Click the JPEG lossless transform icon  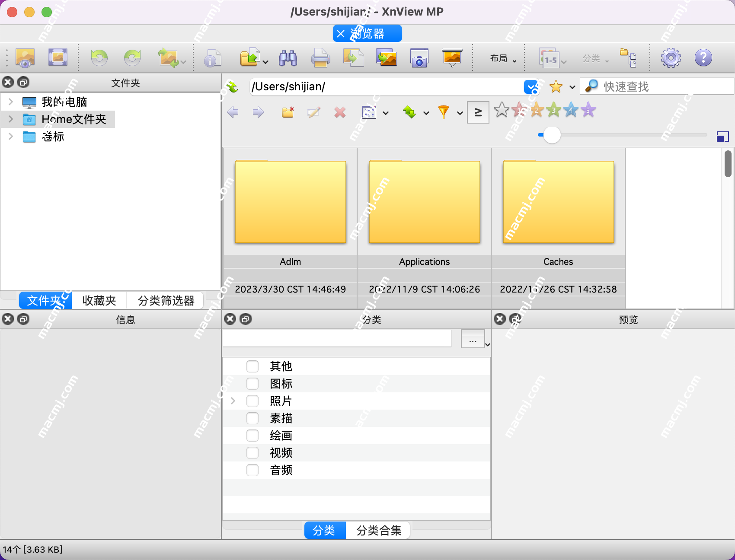169,57
